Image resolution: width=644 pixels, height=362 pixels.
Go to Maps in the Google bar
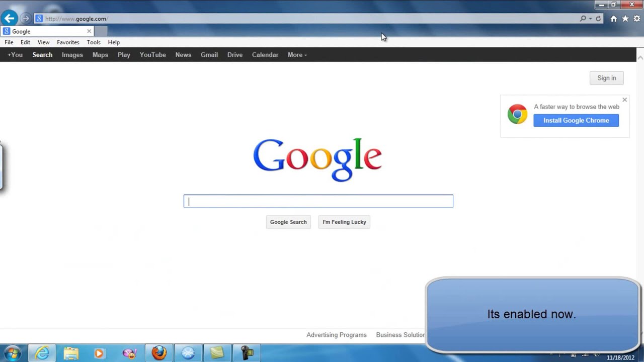coord(100,55)
